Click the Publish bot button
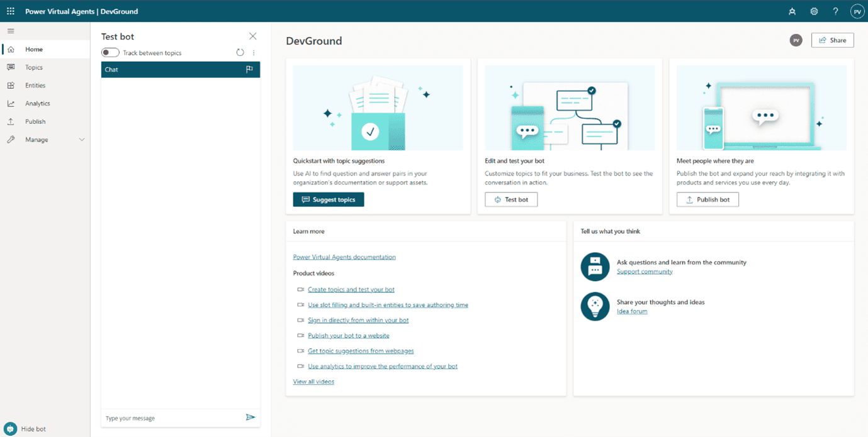The height and width of the screenshot is (437, 868). tap(707, 199)
